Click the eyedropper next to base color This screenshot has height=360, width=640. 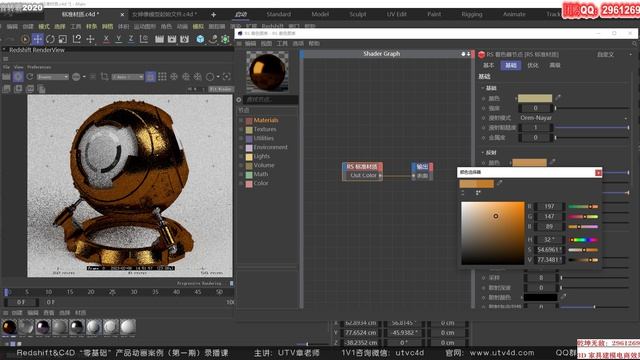click(558, 98)
